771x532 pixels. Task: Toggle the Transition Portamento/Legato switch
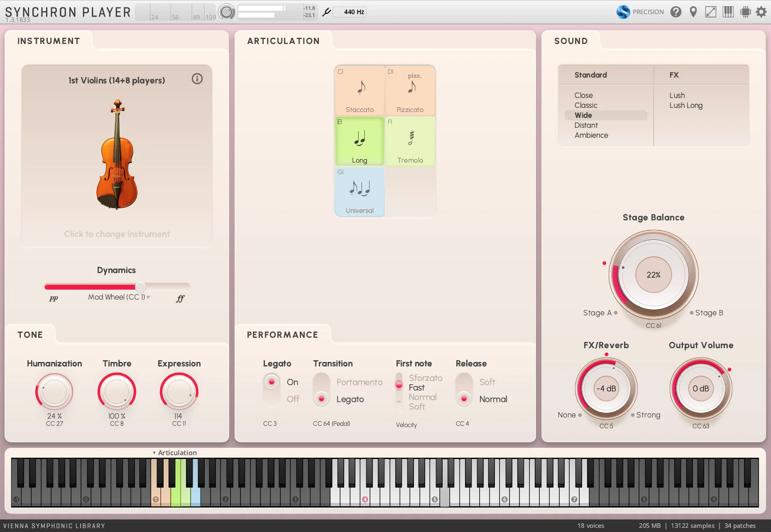[321, 390]
